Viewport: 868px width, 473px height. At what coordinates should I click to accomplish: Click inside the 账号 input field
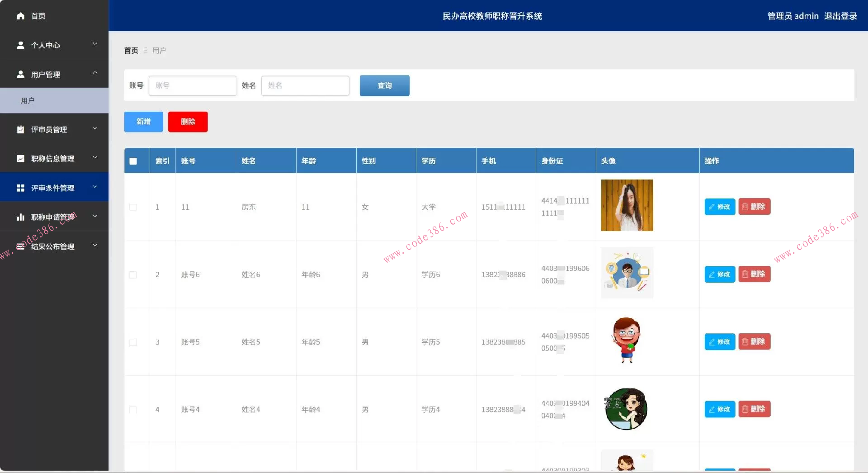[x=193, y=85]
